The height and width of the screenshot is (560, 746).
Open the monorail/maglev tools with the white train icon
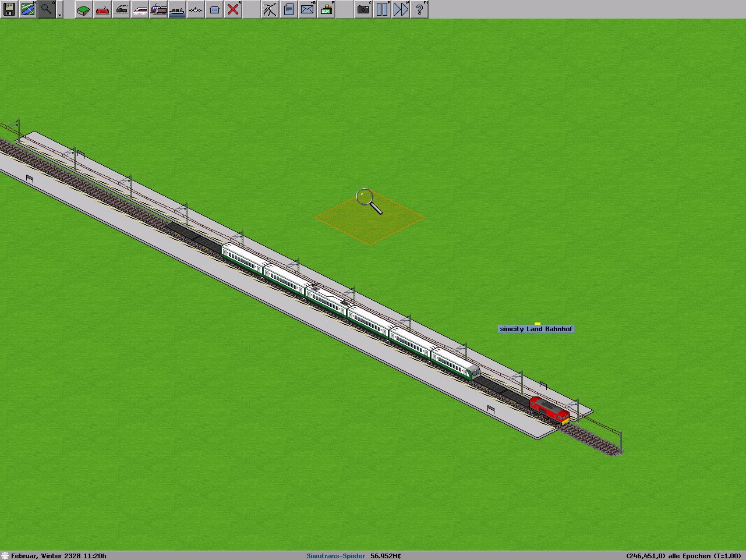140,9
